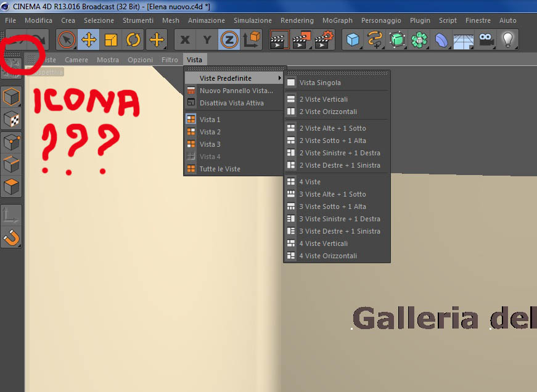Screen dimensions: 537x392
Task: Open the spline tools icon
Action: coord(375,39)
